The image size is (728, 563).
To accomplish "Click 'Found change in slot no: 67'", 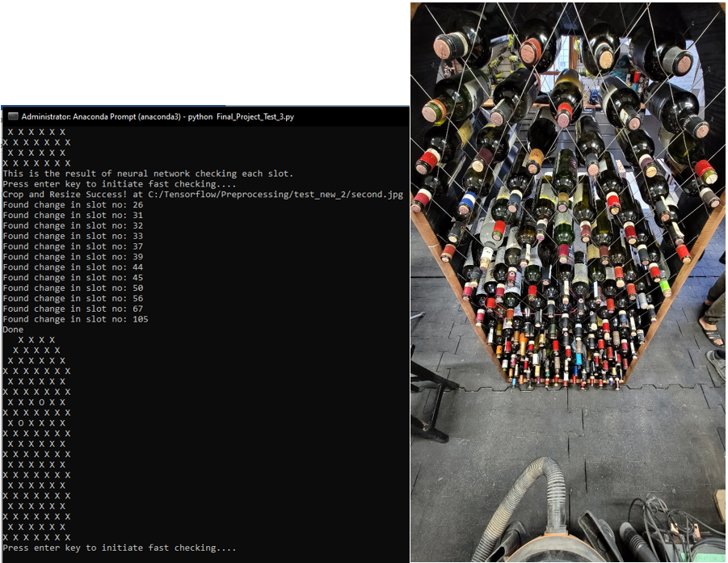I will coord(73,309).
